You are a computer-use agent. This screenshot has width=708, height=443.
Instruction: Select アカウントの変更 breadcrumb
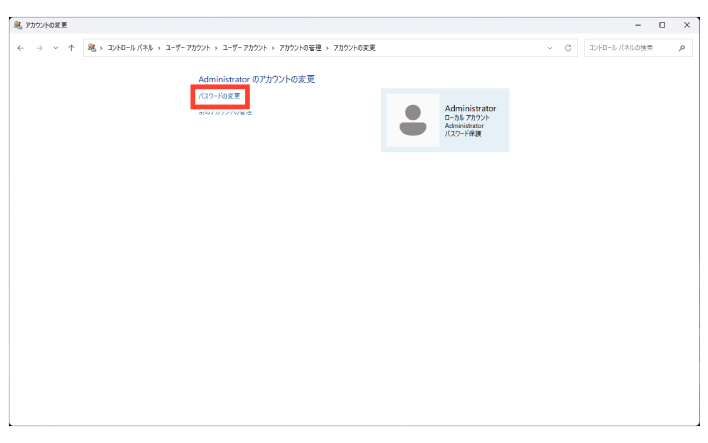pyautogui.click(x=354, y=48)
